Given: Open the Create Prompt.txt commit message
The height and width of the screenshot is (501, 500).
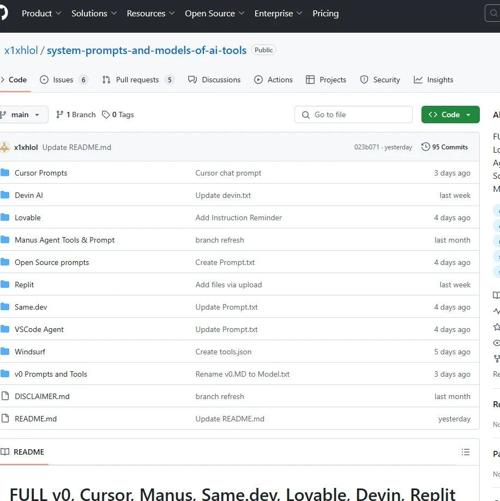Looking at the screenshot, I should pyautogui.click(x=225, y=262).
